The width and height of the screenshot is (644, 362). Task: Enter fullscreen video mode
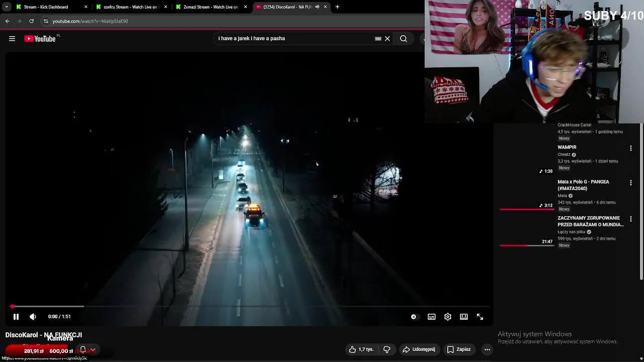(480, 317)
